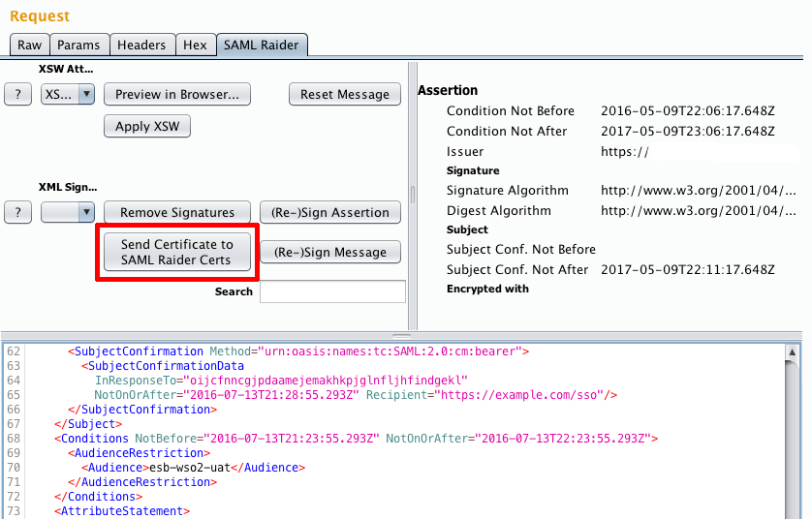Open the Params tab
Image resolution: width=812 pixels, height=519 pixels.
pos(78,45)
